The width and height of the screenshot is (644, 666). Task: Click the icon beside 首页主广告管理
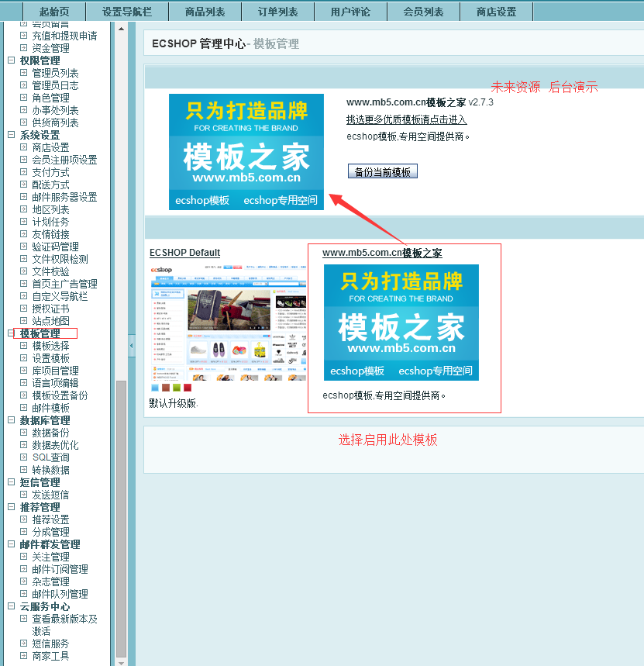pos(24,283)
